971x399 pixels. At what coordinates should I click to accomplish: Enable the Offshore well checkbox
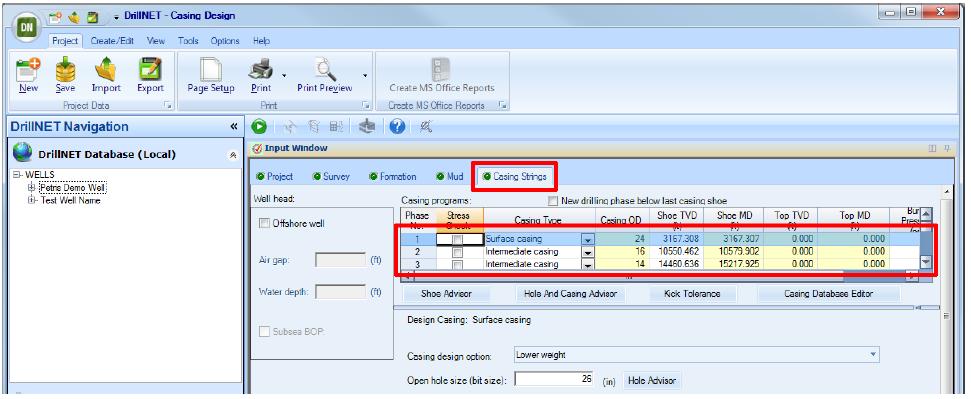click(264, 223)
